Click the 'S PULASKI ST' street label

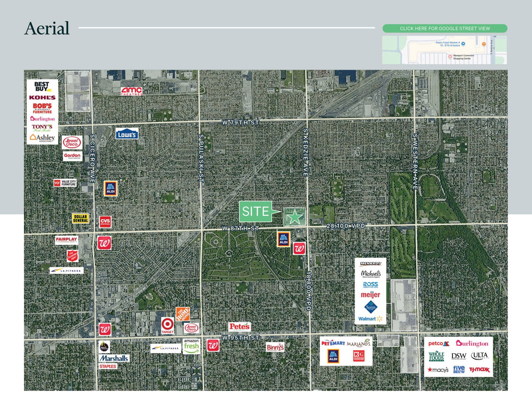[x=201, y=158]
